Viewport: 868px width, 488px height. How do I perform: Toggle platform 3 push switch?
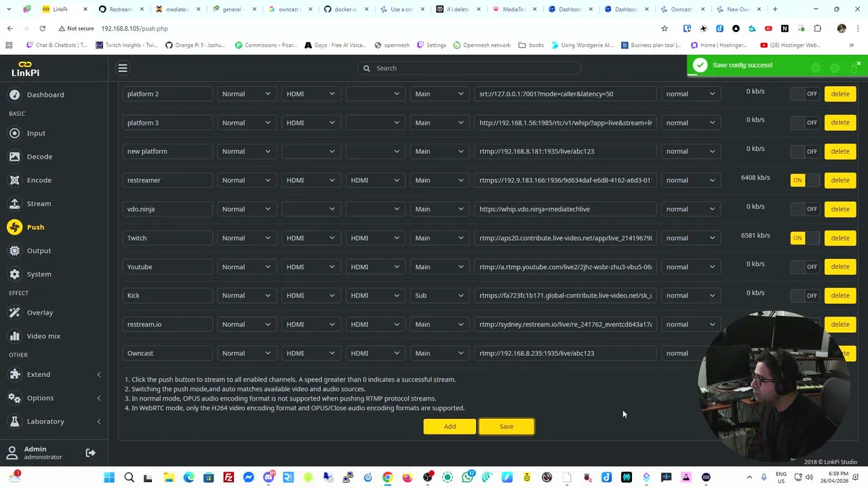[x=805, y=123]
